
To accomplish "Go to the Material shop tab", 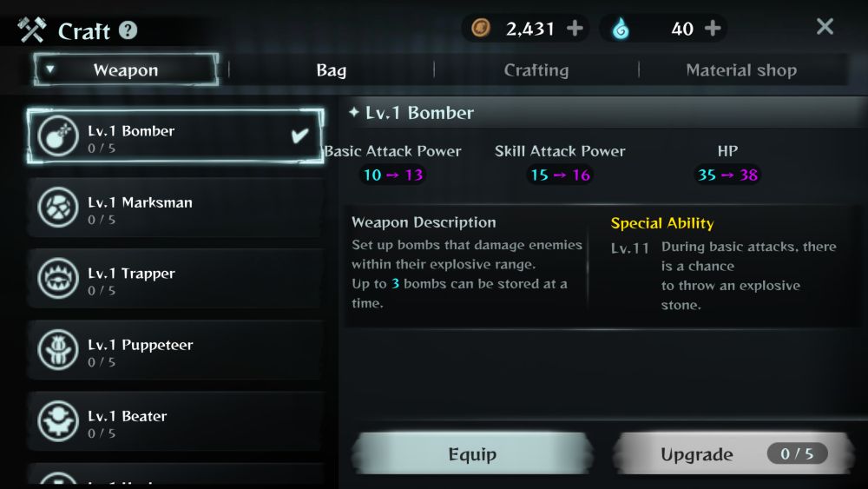I will click(x=741, y=70).
